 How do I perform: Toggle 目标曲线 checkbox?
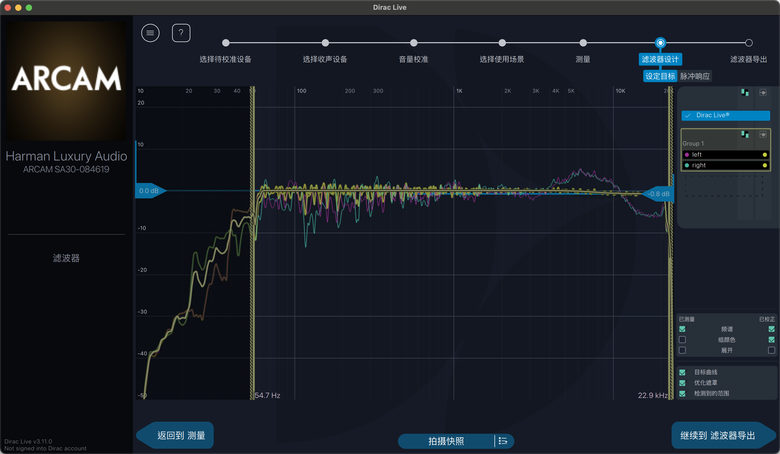[x=682, y=372]
